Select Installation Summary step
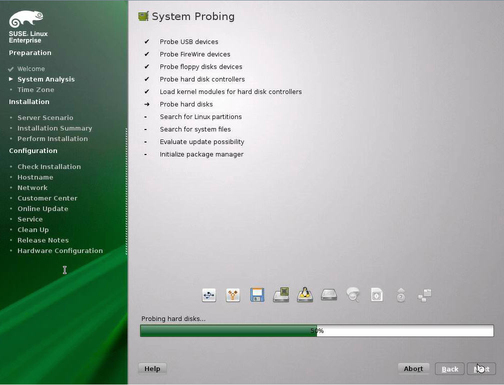 tap(55, 128)
